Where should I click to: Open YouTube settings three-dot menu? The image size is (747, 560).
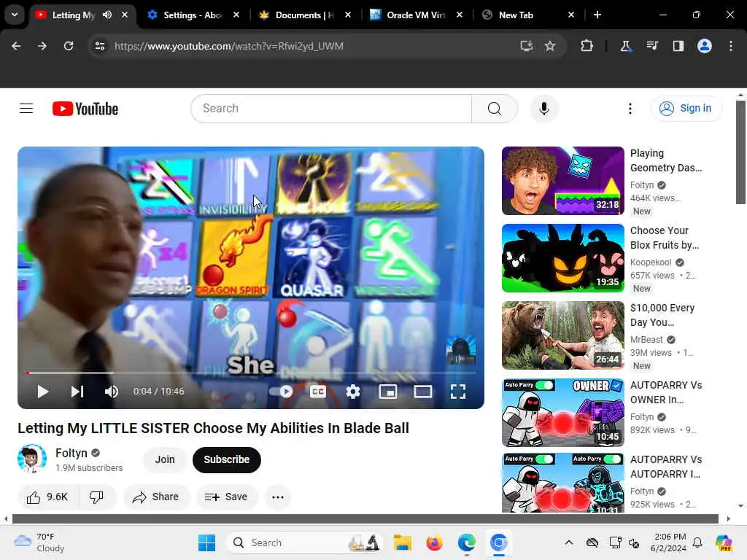(630, 109)
